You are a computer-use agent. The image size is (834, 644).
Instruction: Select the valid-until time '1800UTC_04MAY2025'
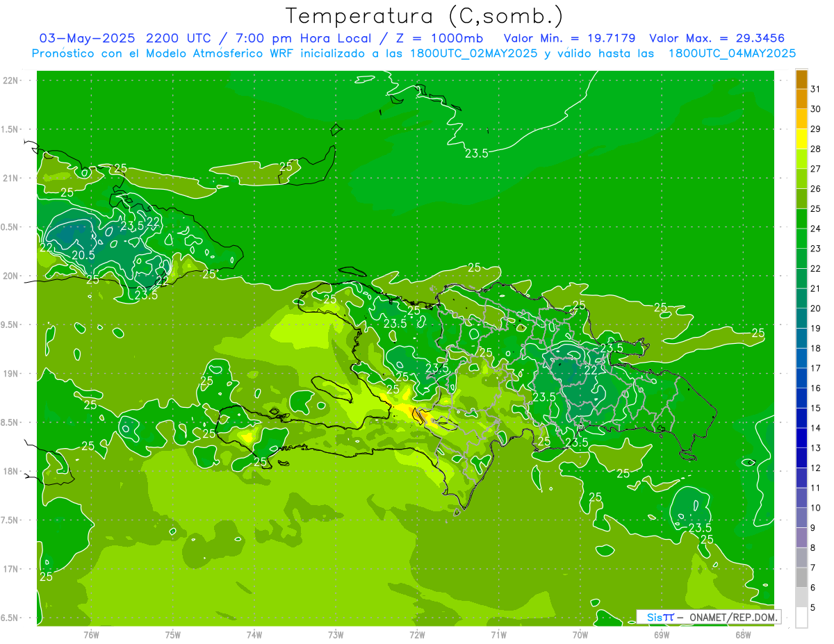pyautogui.click(x=732, y=53)
